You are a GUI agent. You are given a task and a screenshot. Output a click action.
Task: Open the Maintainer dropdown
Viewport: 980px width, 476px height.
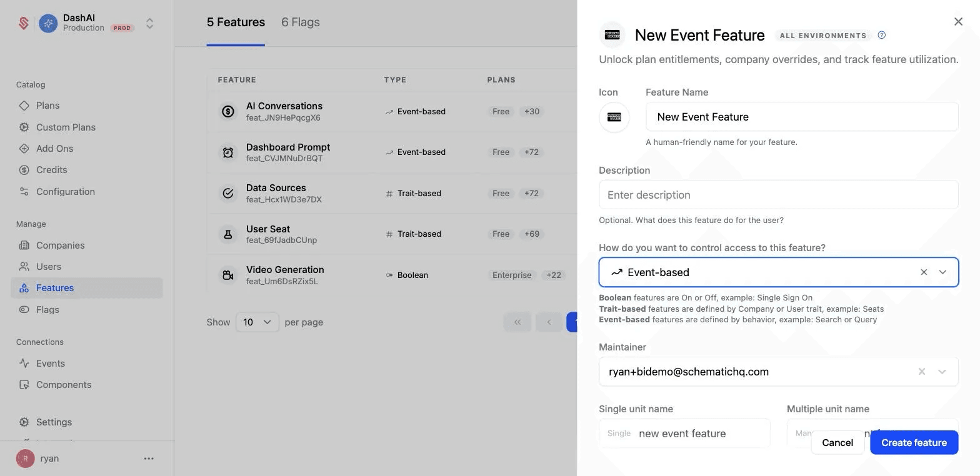(x=942, y=372)
